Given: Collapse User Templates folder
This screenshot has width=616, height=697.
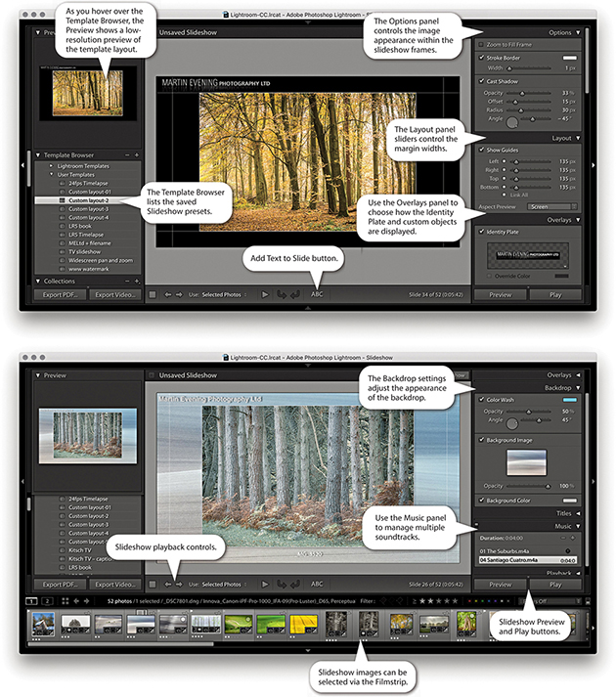Looking at the screenshot, I should (51, 174).
